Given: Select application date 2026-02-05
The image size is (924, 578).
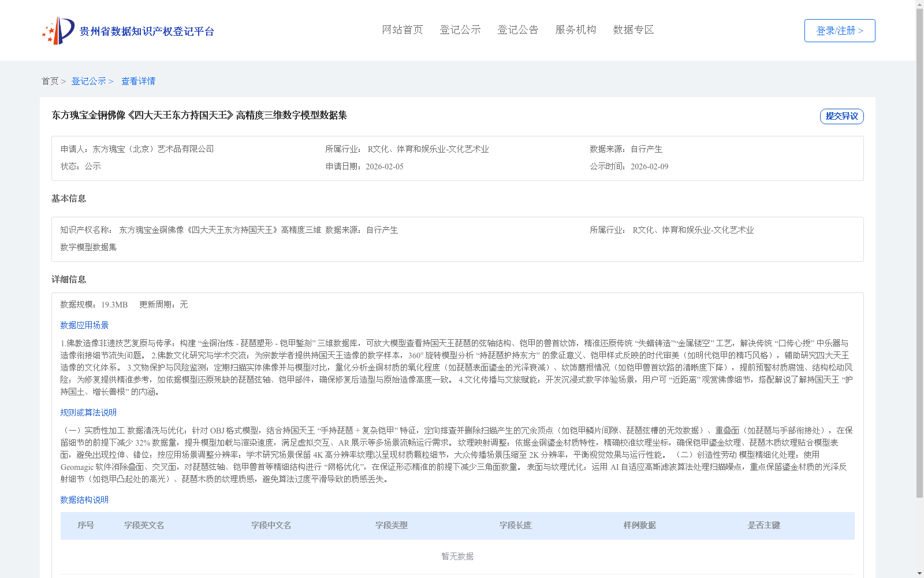Looking at the screenshot, I should tap(385, 166).
